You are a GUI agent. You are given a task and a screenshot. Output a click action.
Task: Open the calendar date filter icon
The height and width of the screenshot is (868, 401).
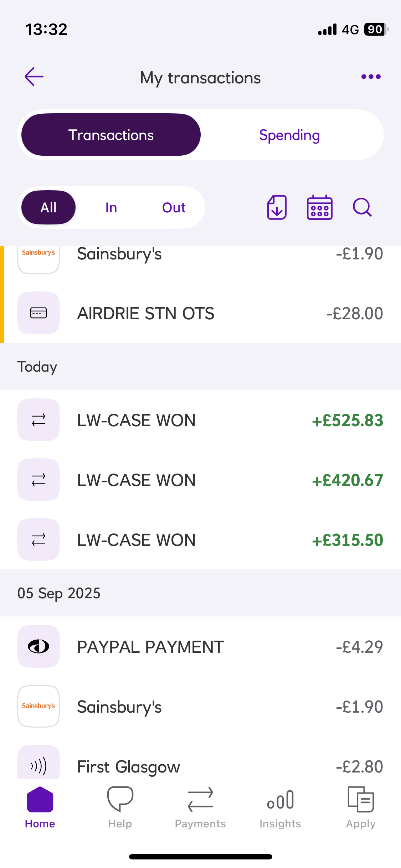(x=319, y=207)
